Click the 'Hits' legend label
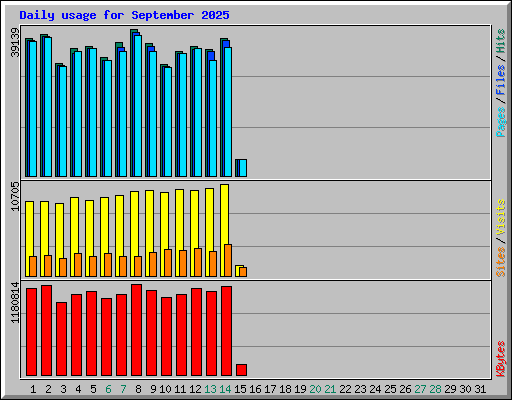 [x=500, y=41]
